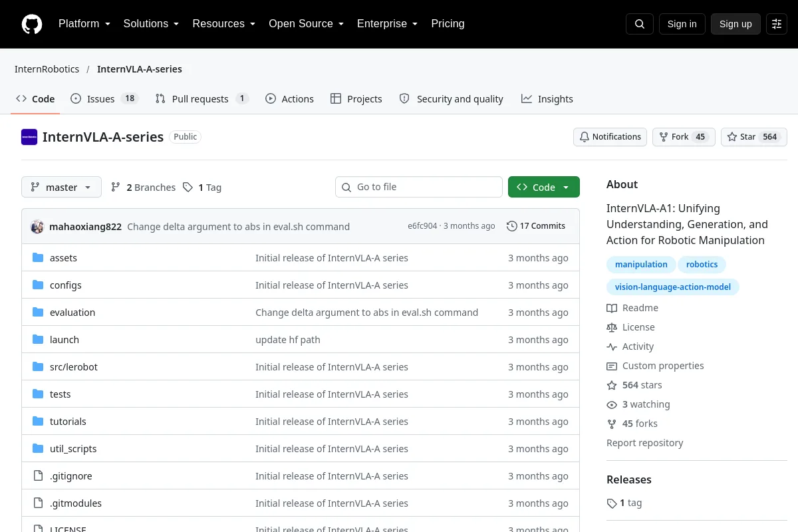Click the configs folder icon
Image resolution: width=798 pixels, height=532 pixels.
(x=38, y=285)
